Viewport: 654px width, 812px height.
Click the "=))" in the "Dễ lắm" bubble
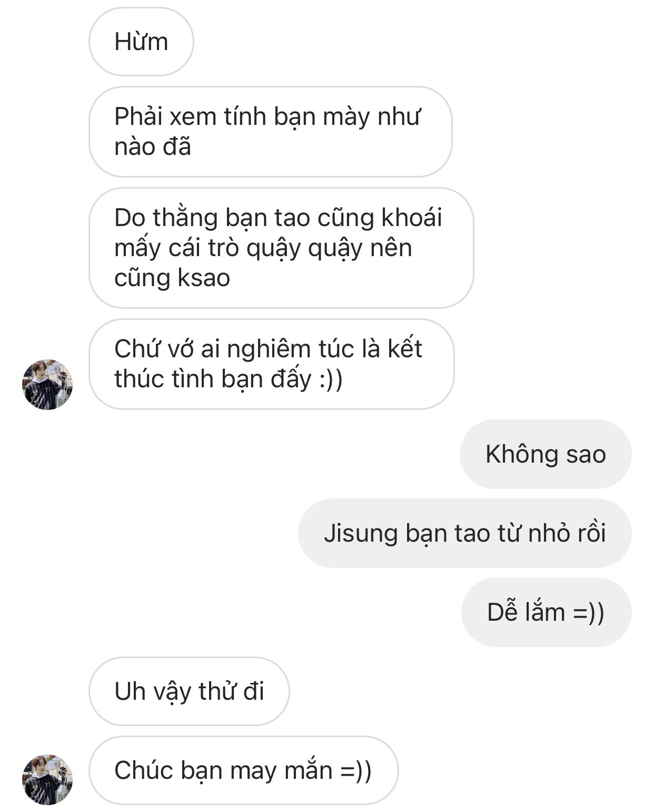click(589, 613)
